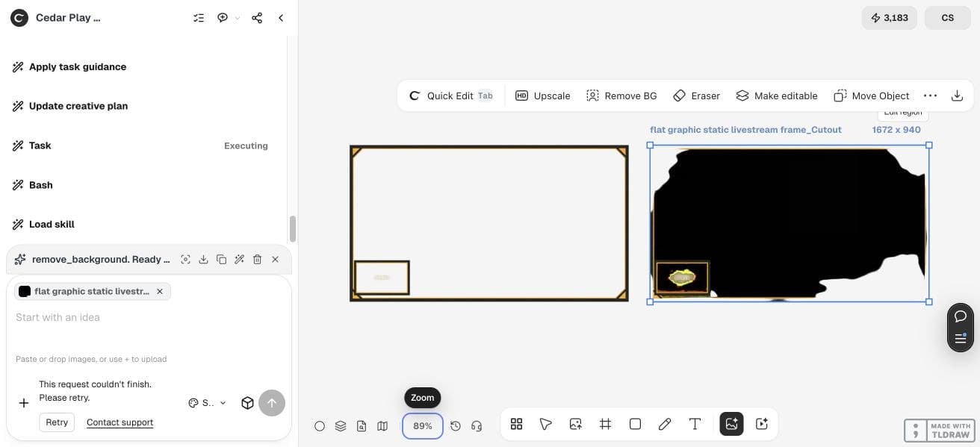Viewport: 980px width, 447px height.
Task: Open the Task step marked Executing
Action: coord(140,146)
